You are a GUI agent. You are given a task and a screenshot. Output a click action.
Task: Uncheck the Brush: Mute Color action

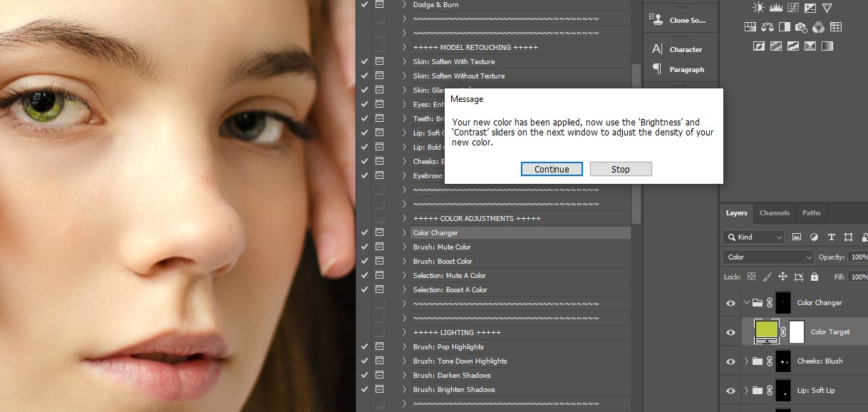[x=365, y=247]
